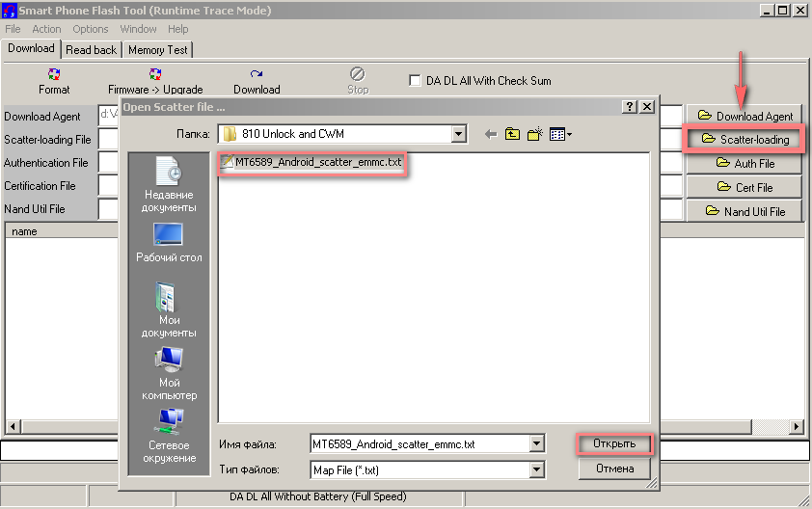Open the Action menu

46,29
